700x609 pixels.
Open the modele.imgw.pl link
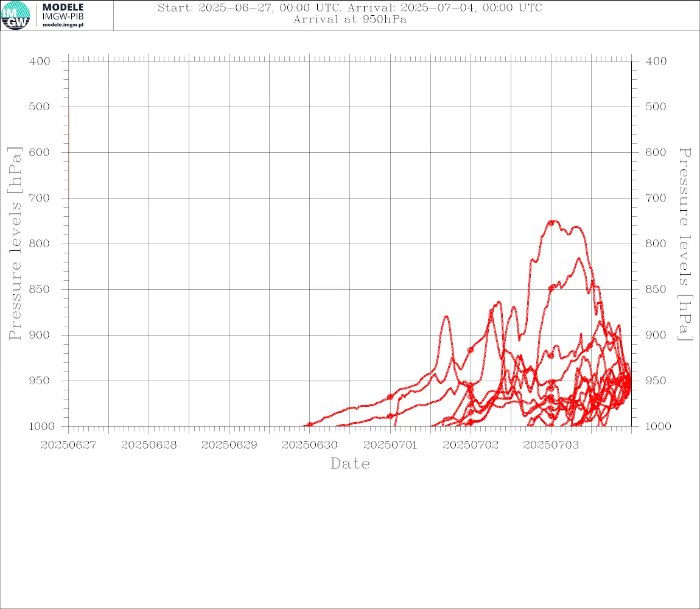pos(63,25)
